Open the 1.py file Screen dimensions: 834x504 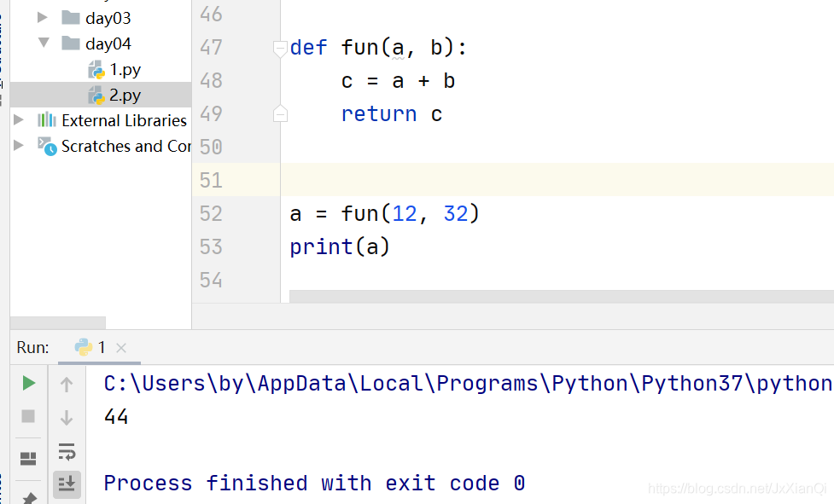click(125, 70)
